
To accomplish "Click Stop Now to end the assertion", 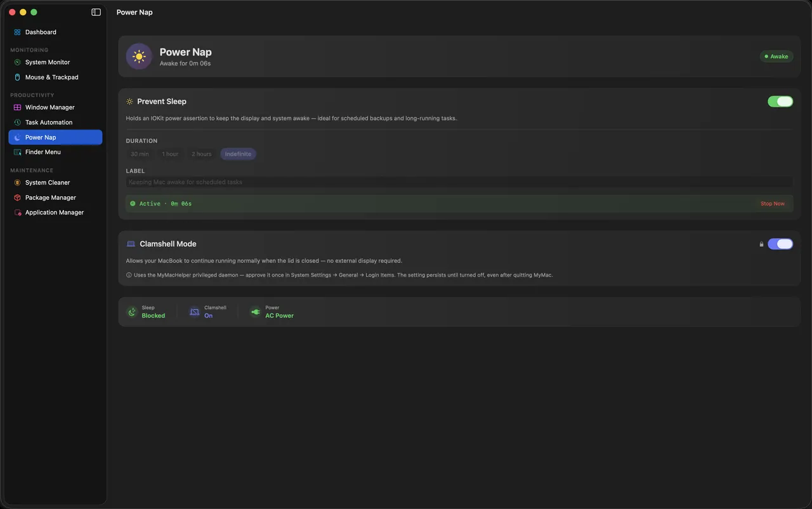I will click(x=773, y=204).
